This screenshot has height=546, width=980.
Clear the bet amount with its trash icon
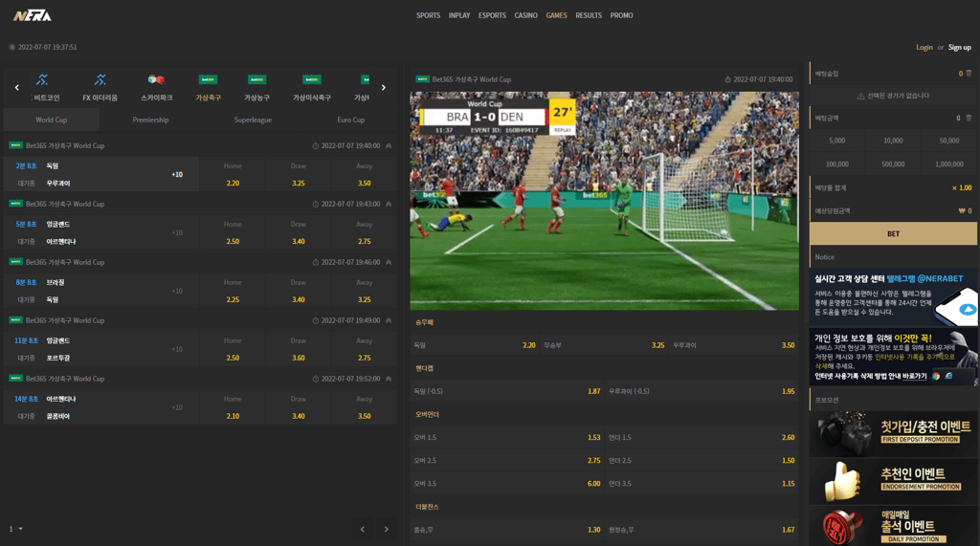[969, 118]
